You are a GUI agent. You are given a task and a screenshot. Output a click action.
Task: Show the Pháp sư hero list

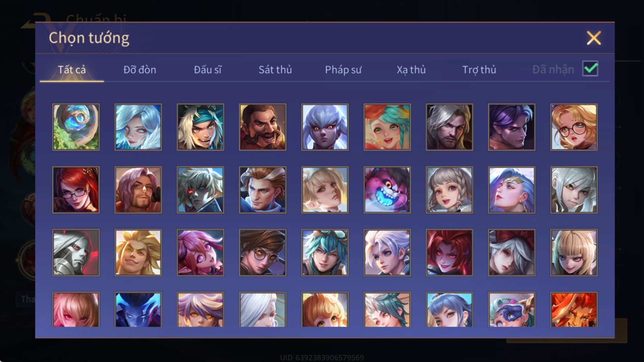(343, 70)
